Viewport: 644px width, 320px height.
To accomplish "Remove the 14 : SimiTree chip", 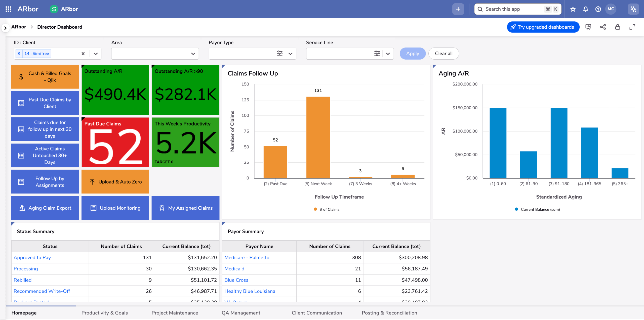I will (19, 54).
